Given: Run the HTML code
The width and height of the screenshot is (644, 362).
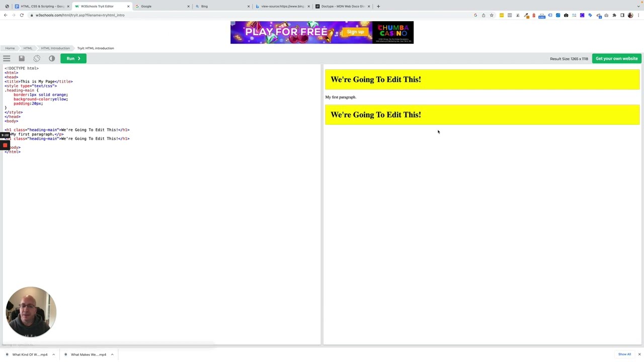Looking at the screenshot, I should pyautogui.click(x=73, y=58).
